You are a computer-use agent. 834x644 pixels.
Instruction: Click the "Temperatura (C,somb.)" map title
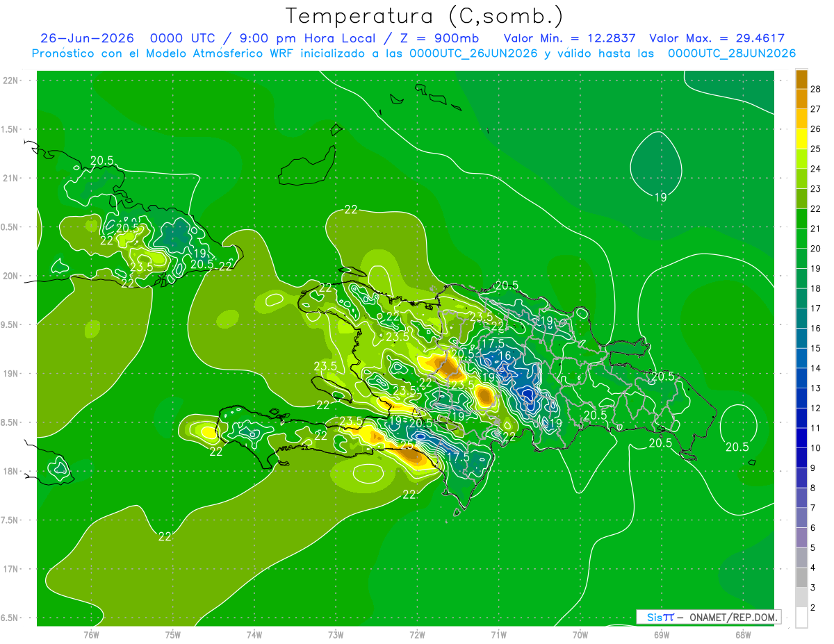click(x=424, y=16)
